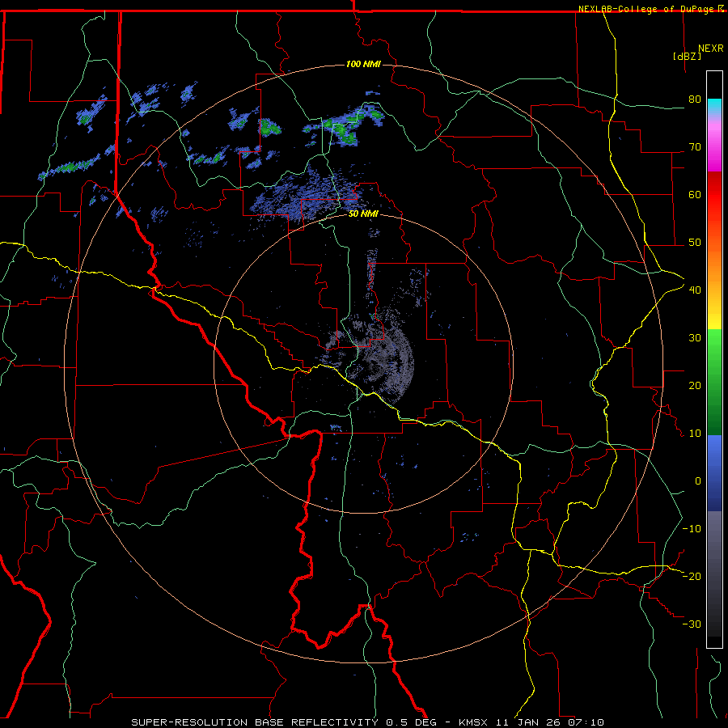Click the -20 value on dBZ scale

[x=692, y=577]
